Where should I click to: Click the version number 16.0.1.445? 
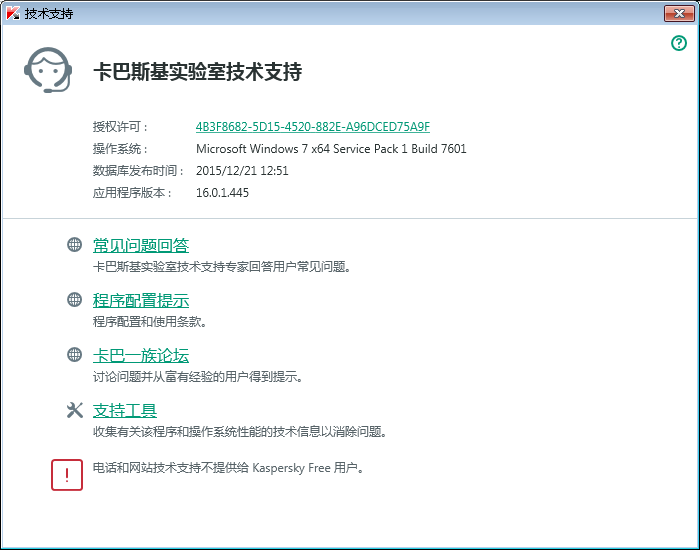click(222, 192)
